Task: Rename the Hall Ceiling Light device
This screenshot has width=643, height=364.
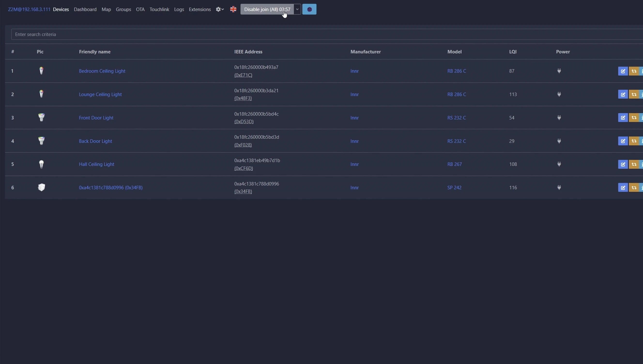Action: [623, 164]
